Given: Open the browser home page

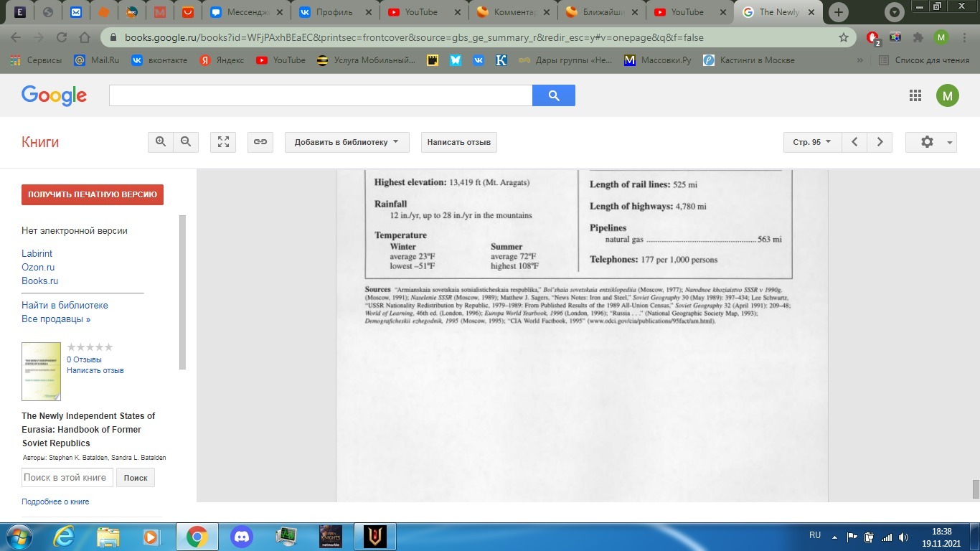Looking at the screenshot, I should [x=85, y=37].
